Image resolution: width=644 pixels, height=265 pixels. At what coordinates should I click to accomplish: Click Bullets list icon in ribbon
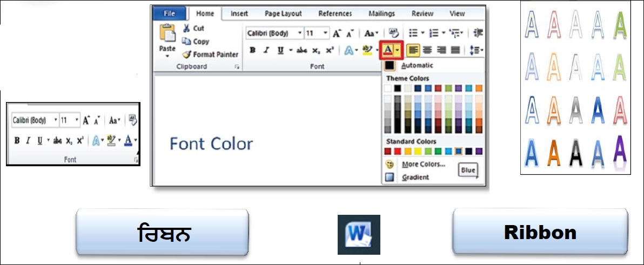coord(414,33)
